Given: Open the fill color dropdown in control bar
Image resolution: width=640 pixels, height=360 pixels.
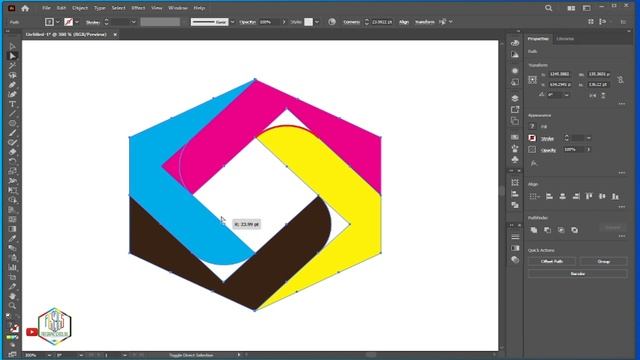Looking at the screenshot, I should click(58, 22).
